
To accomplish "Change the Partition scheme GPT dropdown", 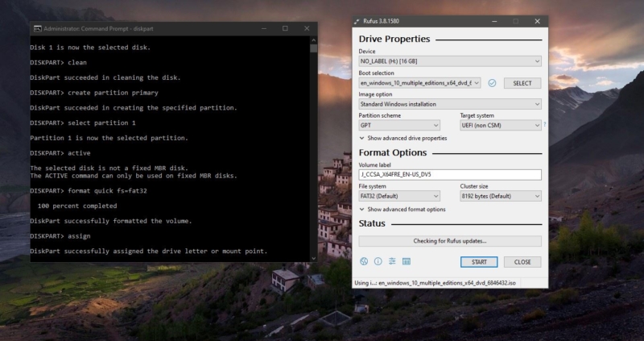I will click(399, 126).
